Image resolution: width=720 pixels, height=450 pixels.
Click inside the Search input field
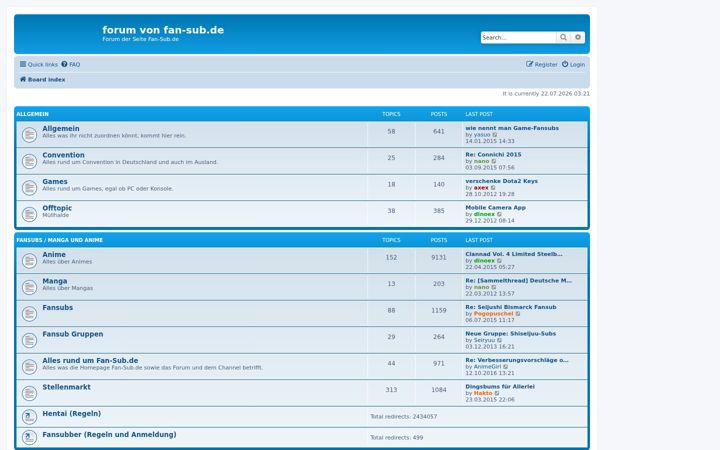tap(518, 37)
